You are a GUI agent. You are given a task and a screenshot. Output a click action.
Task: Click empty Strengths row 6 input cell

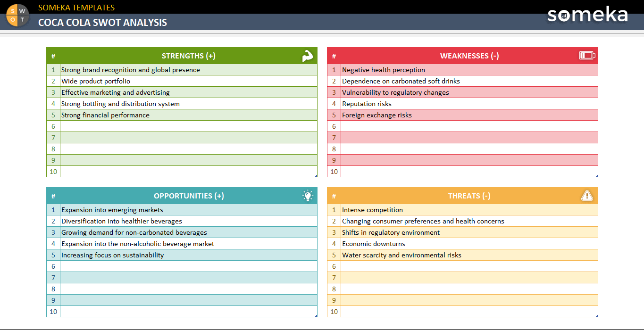[189, 126]
